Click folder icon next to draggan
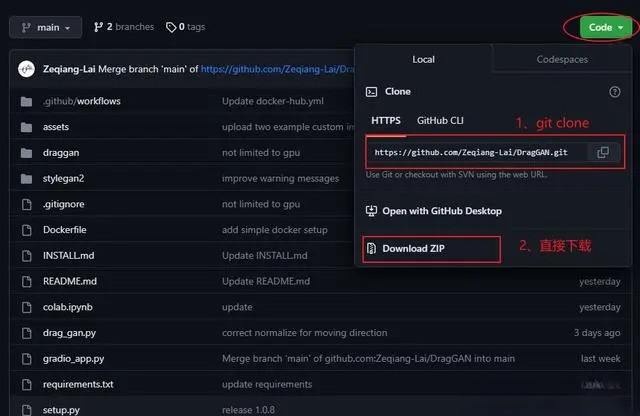The image size is (640, 416). 27,153
